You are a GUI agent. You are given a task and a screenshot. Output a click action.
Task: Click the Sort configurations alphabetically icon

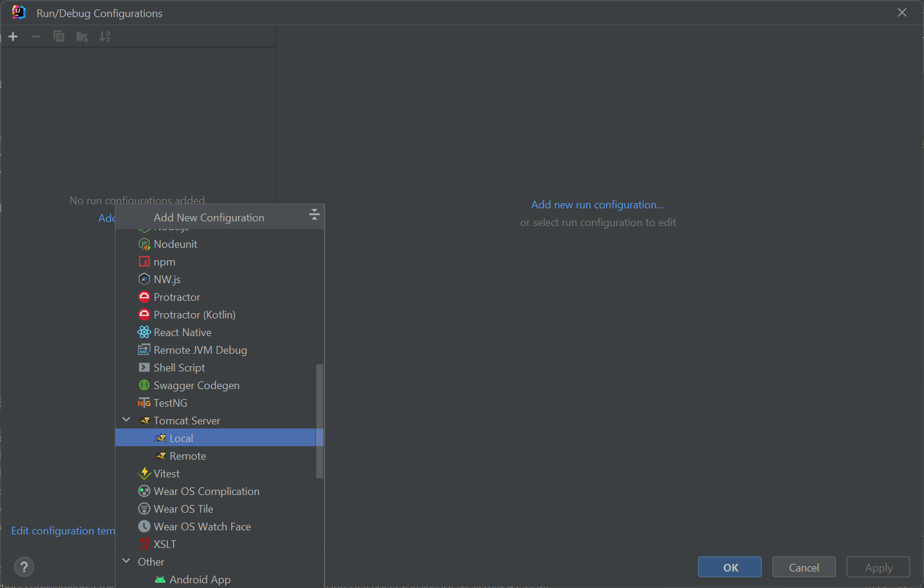(105, 36)
